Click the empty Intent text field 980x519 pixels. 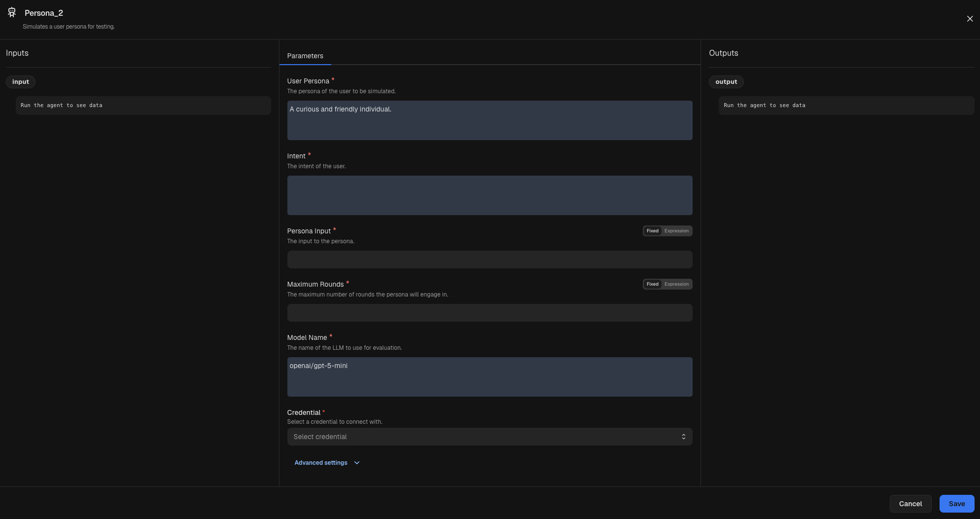[490, 195]
